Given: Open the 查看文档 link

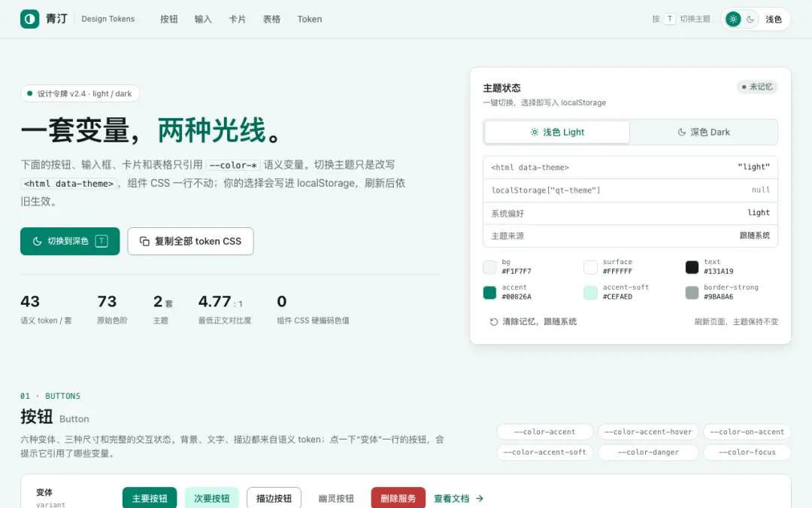Looking at the screenshot, I should tap(459, 498).
